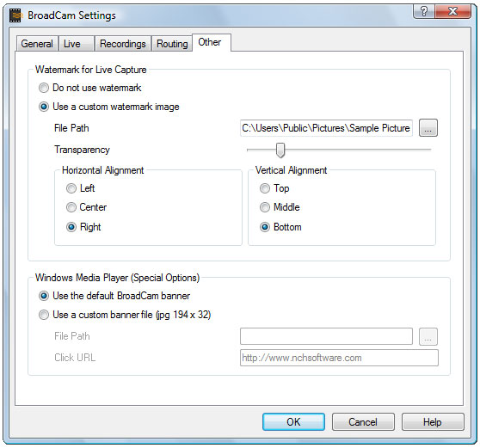The width and height of the screenshot is (480, 448).
Task: Click the watermark File Path text field
Action: point(326,128)
